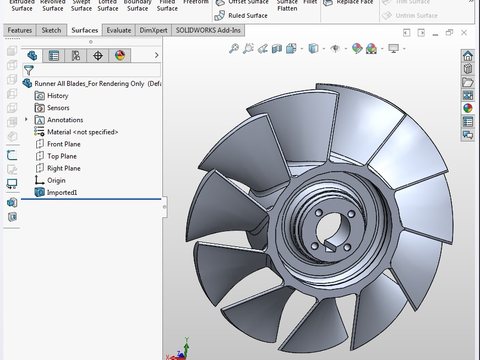Open the Custom Properties task pane icon
The width and height of the screenshot is (480, 360).
468,122
